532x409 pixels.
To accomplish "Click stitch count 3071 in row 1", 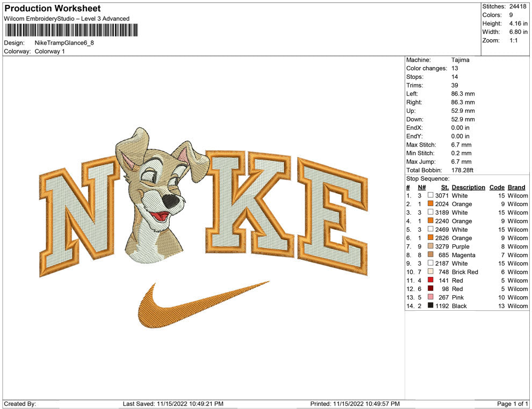I will [442, 195].
